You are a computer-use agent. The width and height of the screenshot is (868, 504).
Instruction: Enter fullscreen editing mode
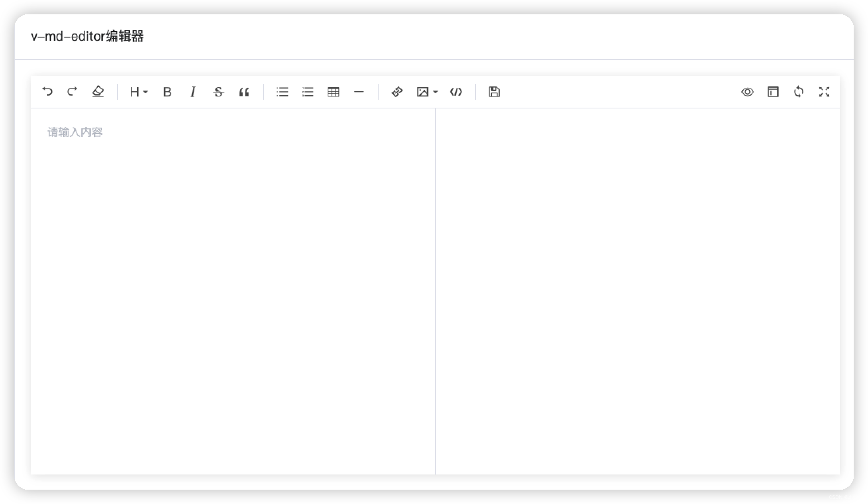point(824,92)
